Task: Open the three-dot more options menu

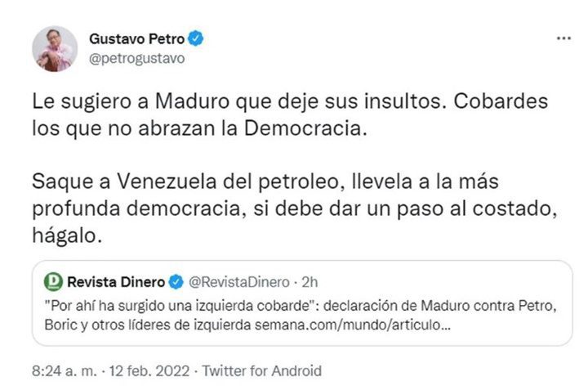Action: [x=563, y=38]
